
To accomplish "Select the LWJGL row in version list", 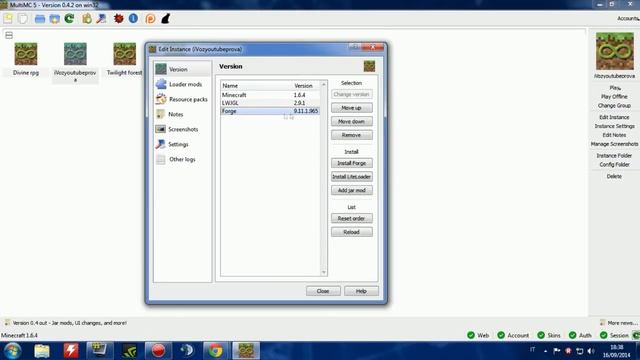I will click(270, 103).
